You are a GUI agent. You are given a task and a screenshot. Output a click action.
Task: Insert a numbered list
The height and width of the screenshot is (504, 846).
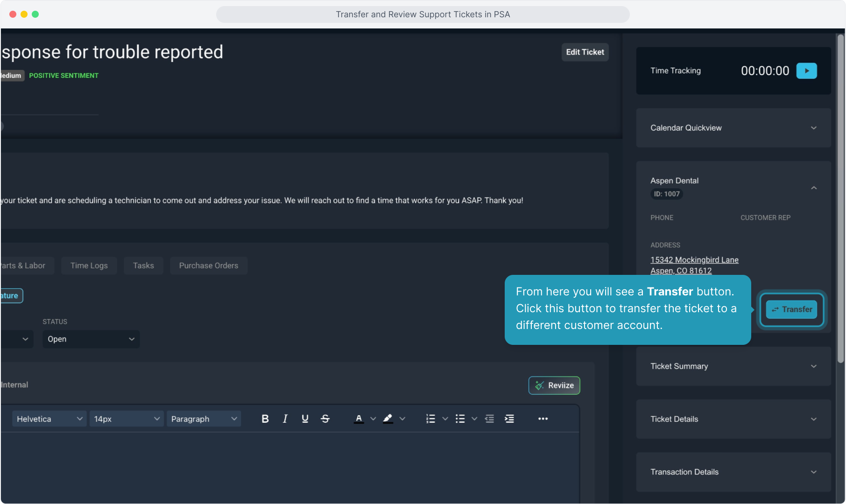pos(430,419)
